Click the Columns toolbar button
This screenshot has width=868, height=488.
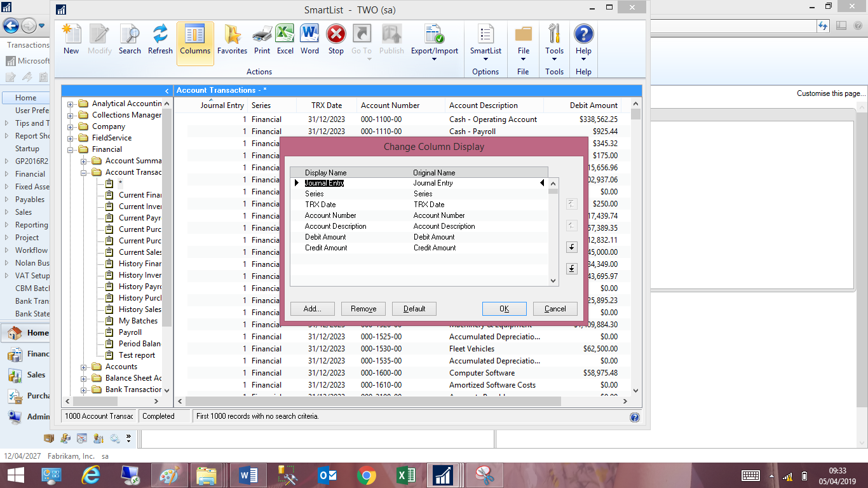tap(195, 43)
